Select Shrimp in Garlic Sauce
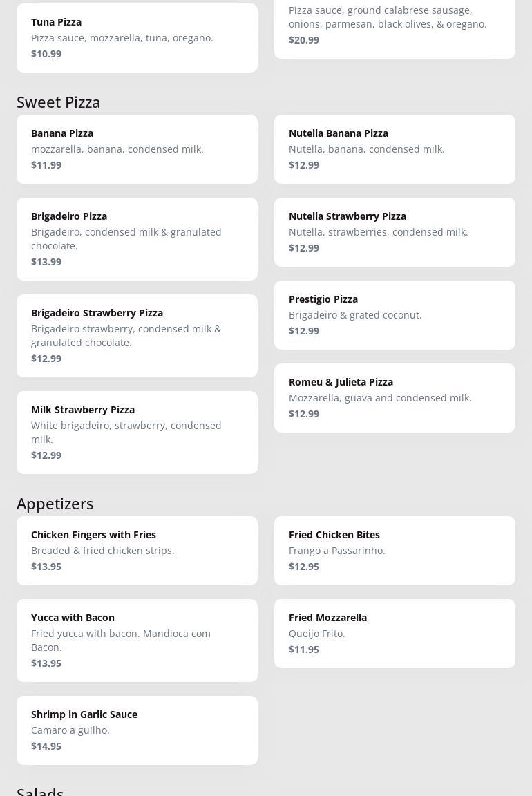The image size is (532, 796). click(137, 730)
